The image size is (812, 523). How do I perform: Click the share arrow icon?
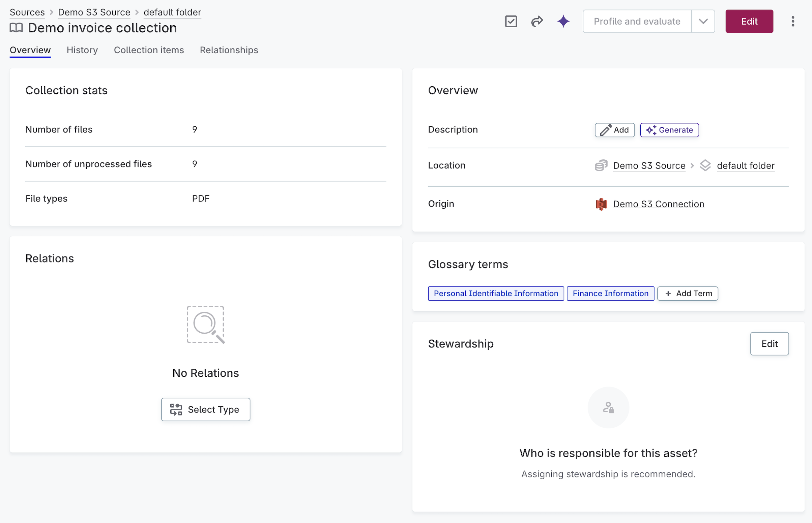(x=537, y=21)
